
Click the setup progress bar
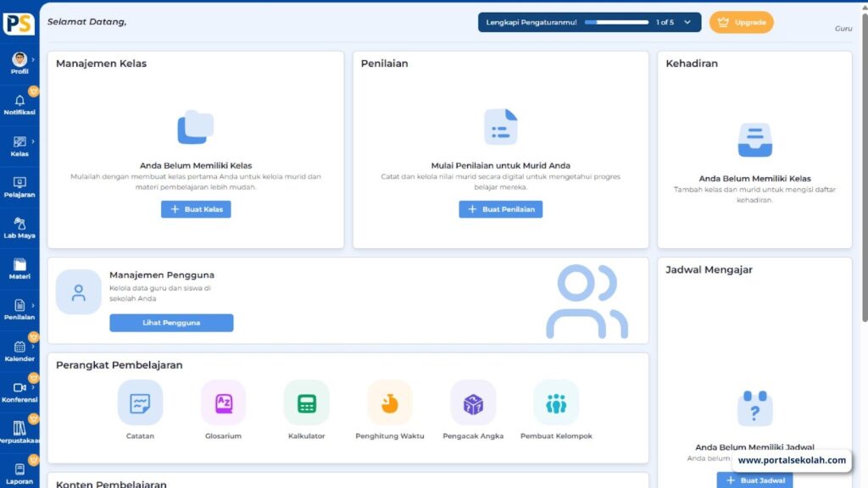pyautogui.click(x=616, y=22)
